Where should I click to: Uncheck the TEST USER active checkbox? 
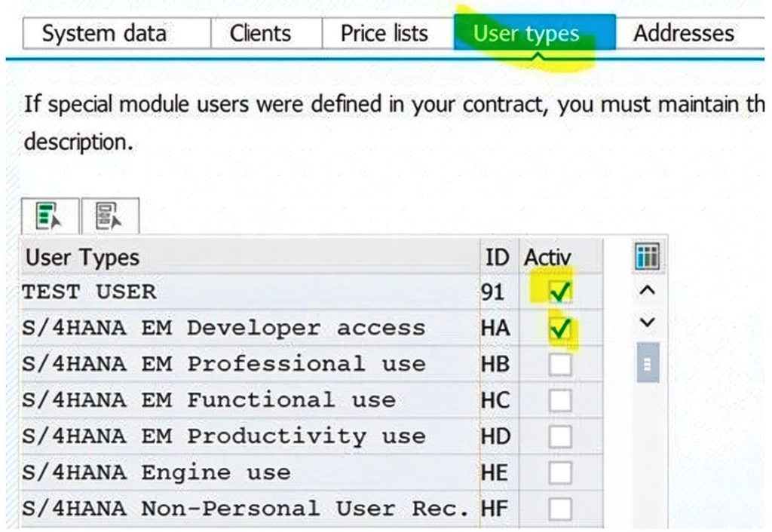coord(560,292)
